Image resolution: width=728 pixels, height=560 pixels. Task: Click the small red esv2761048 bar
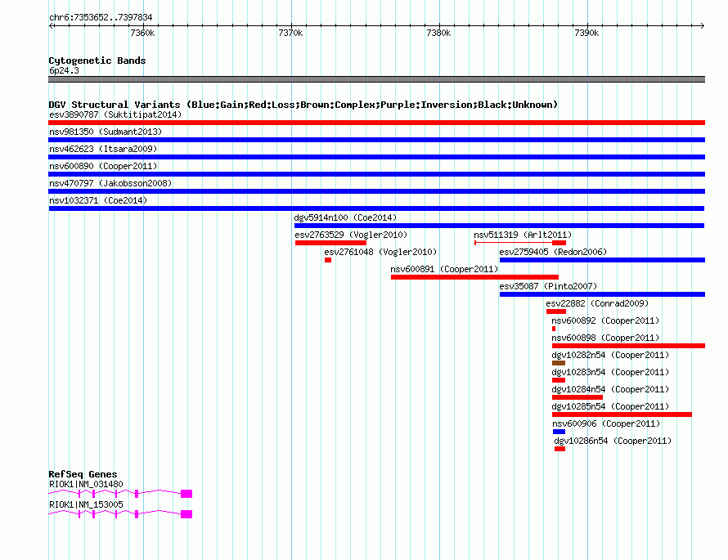(328, 260)
